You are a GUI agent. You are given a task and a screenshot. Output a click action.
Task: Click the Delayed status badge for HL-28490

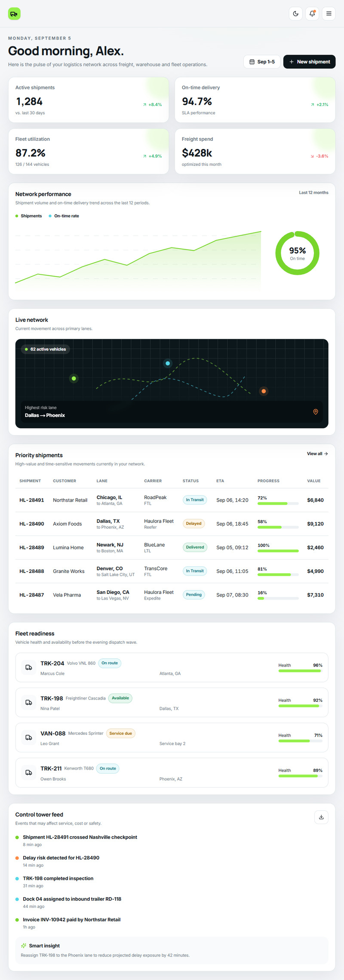pos(193,524)
